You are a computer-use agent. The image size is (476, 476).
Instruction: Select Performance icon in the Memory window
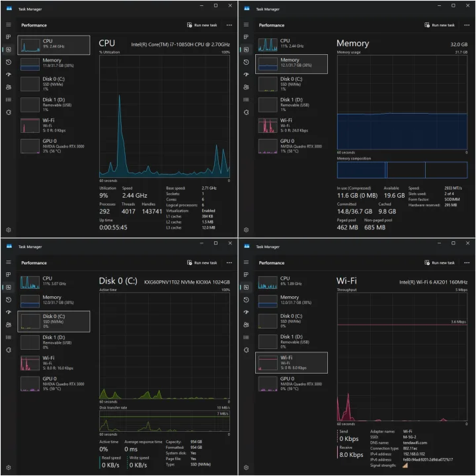coord(246,50)
